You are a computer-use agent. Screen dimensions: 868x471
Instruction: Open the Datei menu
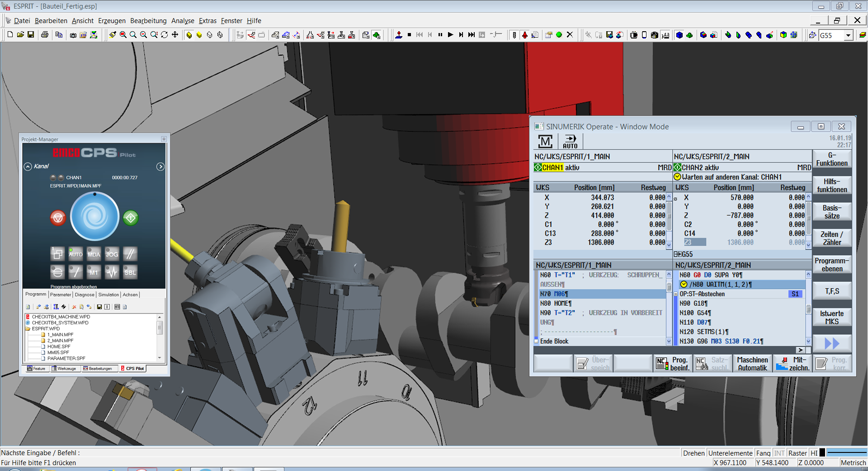(22, 21)
